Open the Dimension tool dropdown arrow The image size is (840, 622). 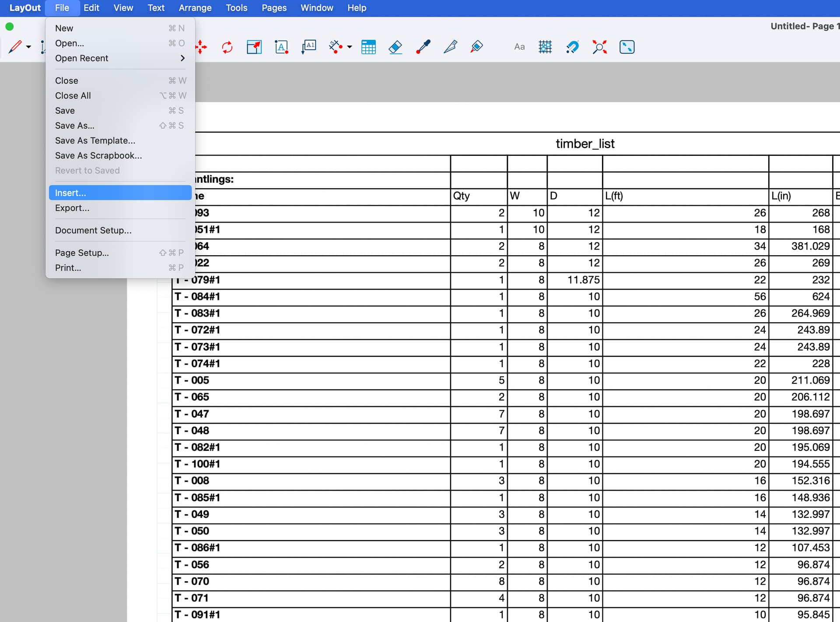[x=349, y=47]
